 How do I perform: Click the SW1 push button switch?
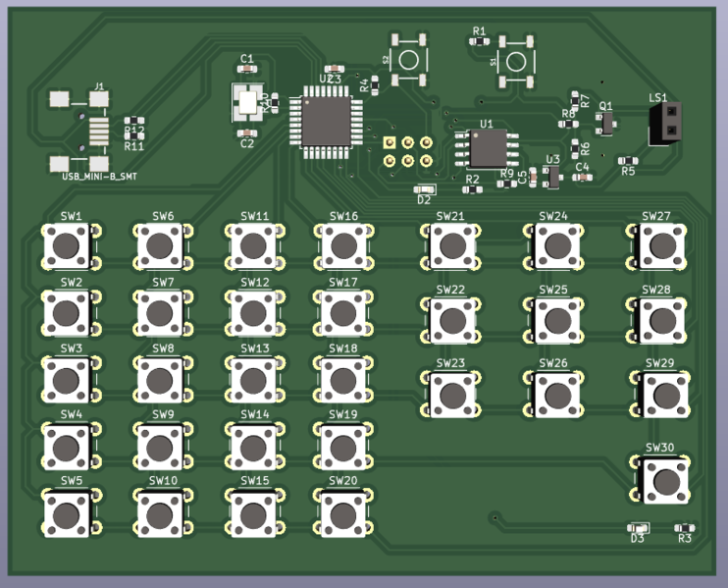67,245
